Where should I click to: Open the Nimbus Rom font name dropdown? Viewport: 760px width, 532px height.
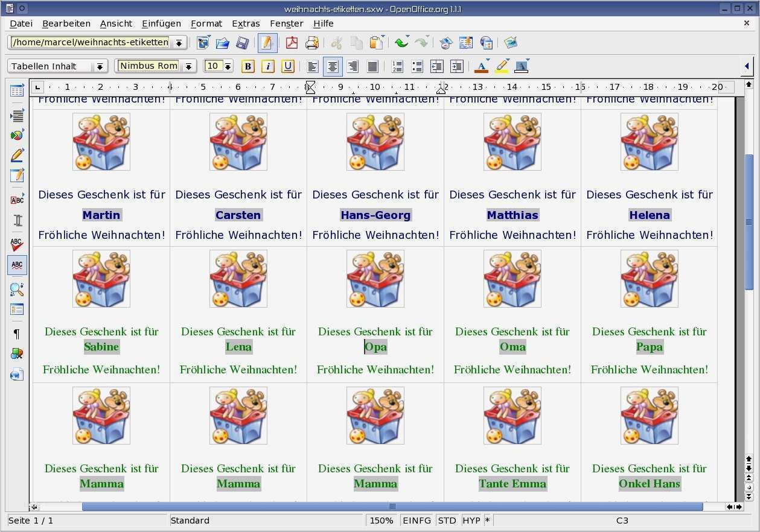coord(189,66)
